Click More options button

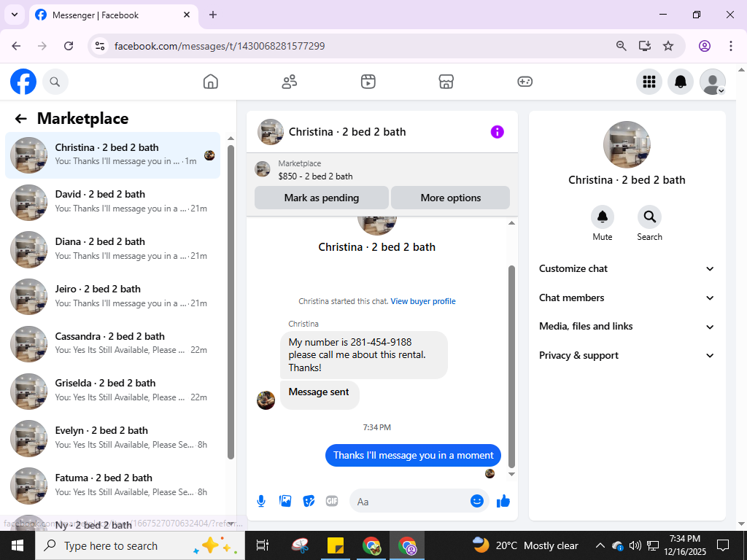click(x=451, y=198)
